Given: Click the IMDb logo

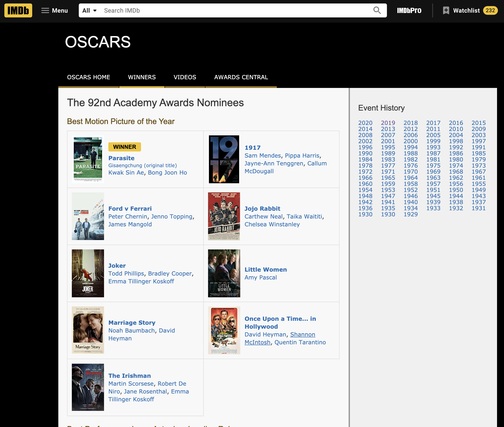Looking at the screenshot, I should tap(18, 10).
